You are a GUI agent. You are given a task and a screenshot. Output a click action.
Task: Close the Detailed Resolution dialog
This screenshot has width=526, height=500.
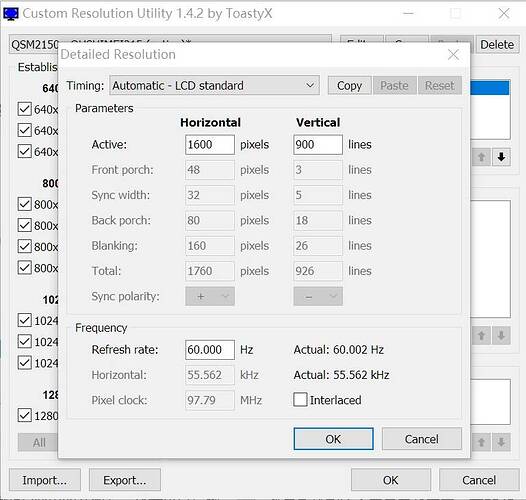(x=453, y=54)
